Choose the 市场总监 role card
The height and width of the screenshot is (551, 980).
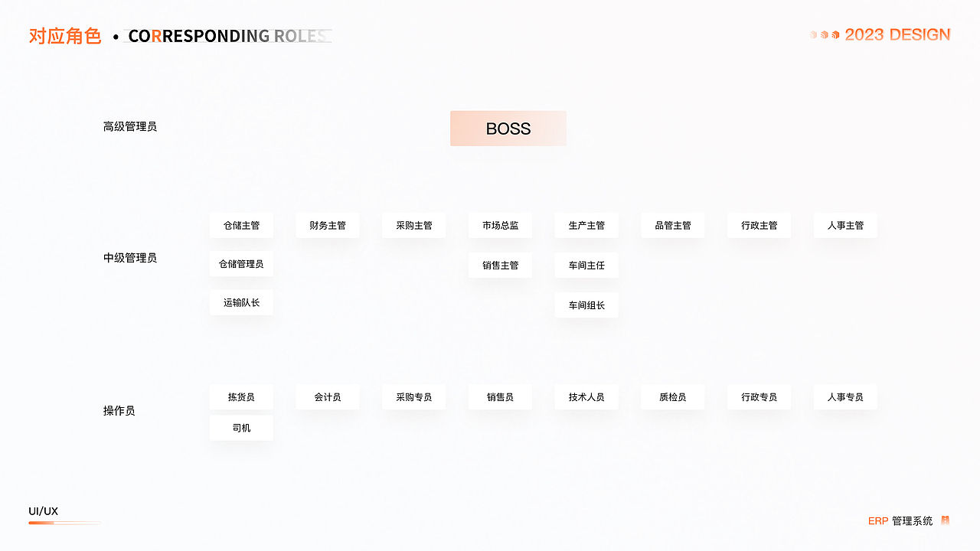(500, 226)
